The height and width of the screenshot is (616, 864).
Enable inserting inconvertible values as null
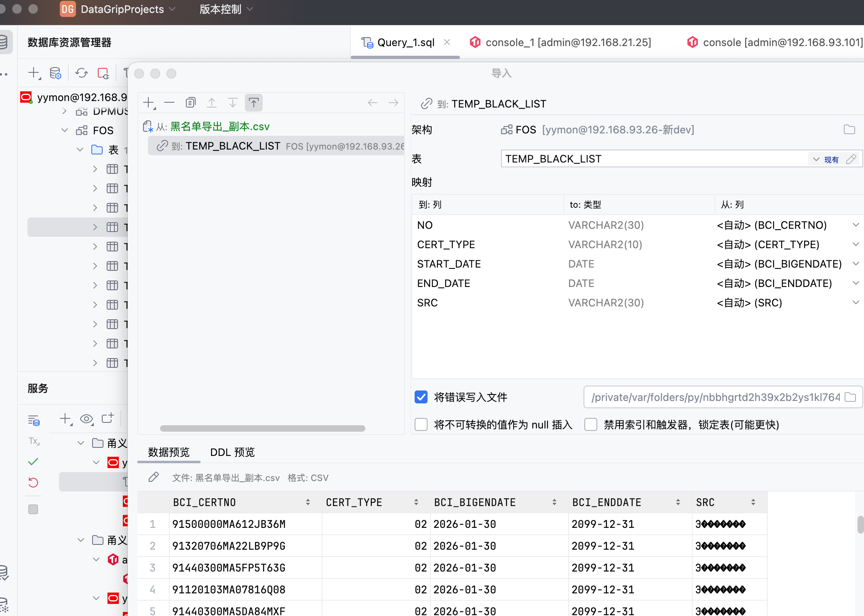pos(421,424)
